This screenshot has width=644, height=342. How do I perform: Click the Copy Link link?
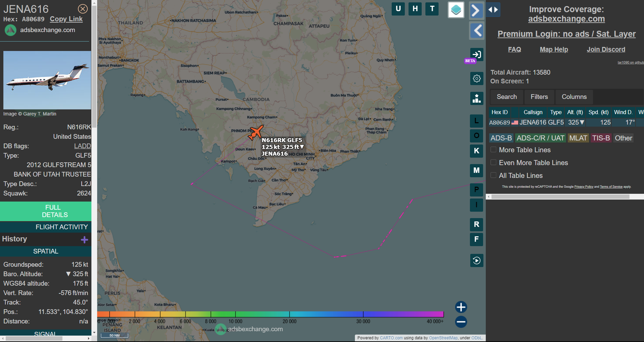(66, 19)
